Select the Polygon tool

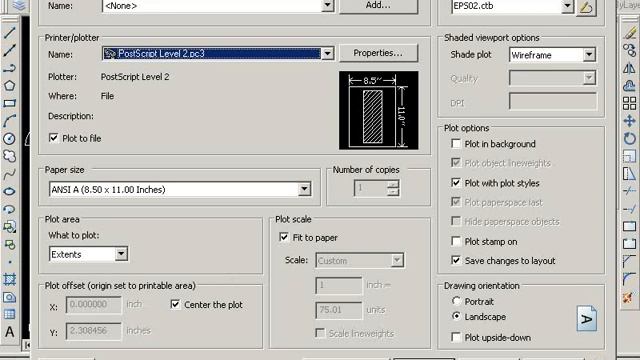(x=9, y=86)
